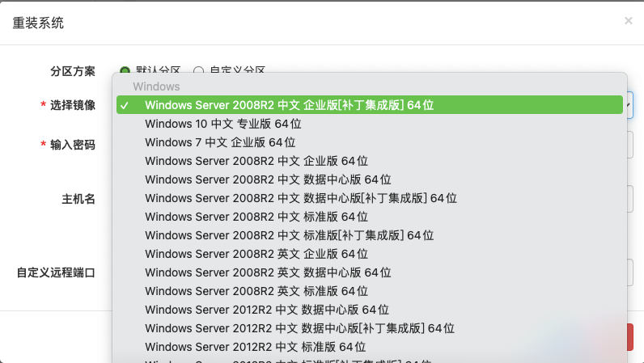
Task: Choose Windows 10 中文 专业版 64位
Action: coord(370,124)
